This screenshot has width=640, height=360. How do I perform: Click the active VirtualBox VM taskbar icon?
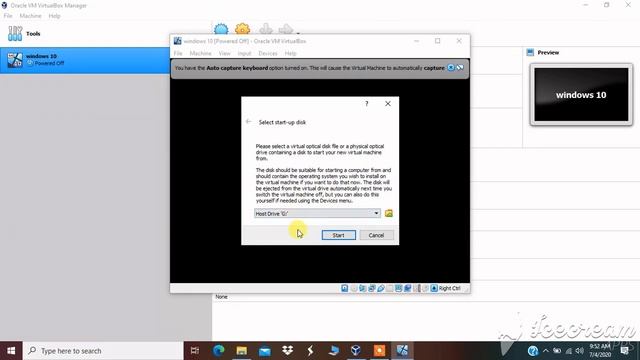pyautogui.click(x=402, y=351)
